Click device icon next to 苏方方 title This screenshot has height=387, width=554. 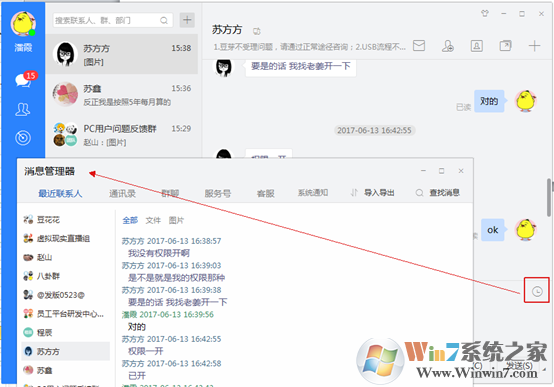pos(257,31)
